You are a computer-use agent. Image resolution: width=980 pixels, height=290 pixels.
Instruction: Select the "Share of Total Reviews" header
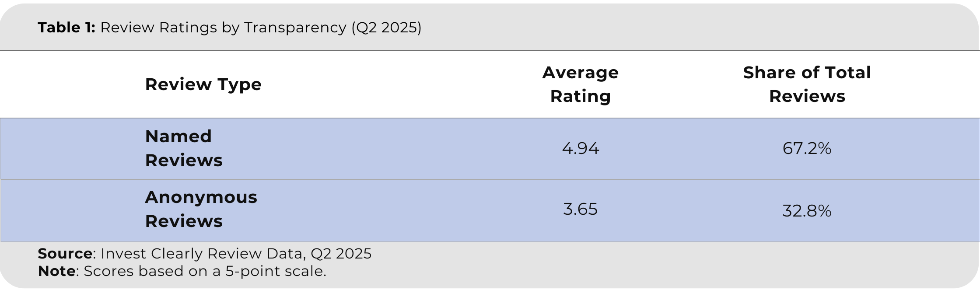(807, 84)
